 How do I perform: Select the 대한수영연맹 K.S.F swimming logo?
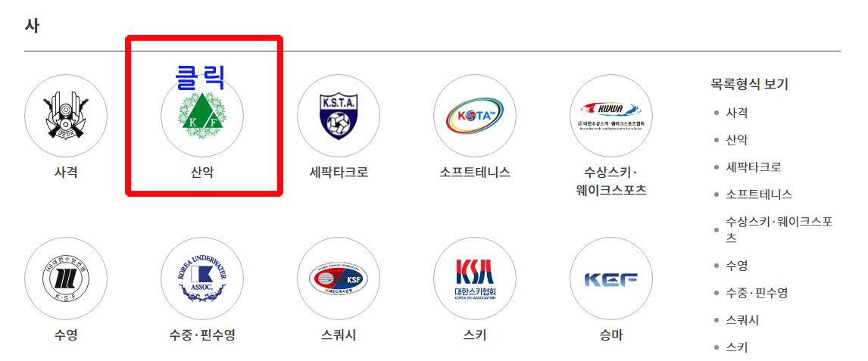point(66,279)
